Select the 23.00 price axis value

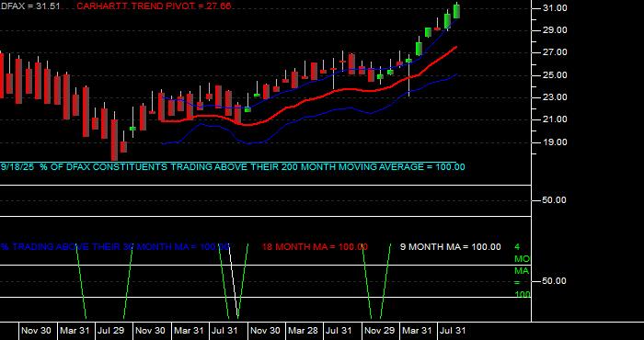click(x=556, y=97)
